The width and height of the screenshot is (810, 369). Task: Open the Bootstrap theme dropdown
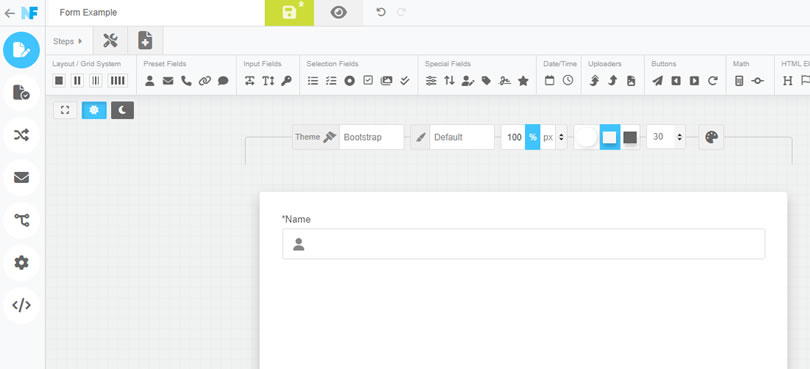pyautogui.click(x=371, y=137)
